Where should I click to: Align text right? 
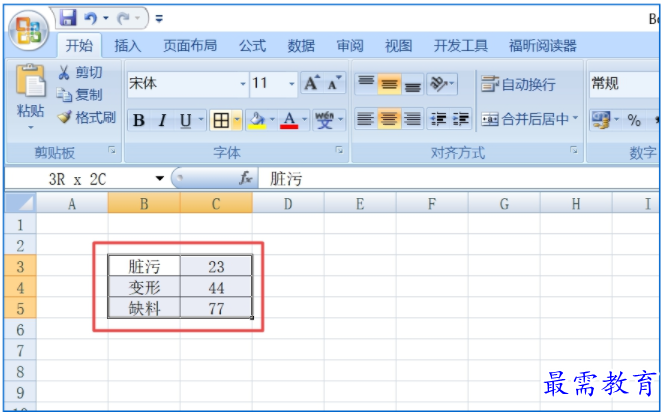click(x=412, y=119)
